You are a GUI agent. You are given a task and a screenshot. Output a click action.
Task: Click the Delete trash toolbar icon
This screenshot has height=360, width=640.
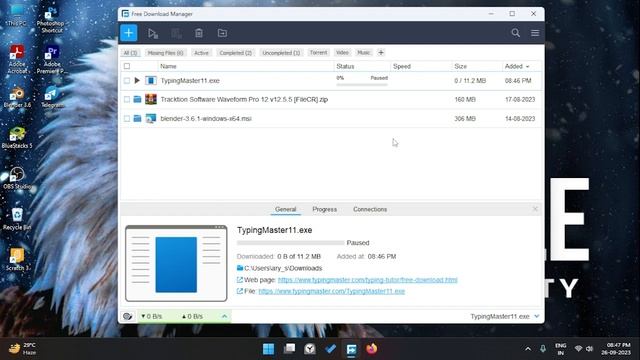pyautogui.click(x=199, y=33)
